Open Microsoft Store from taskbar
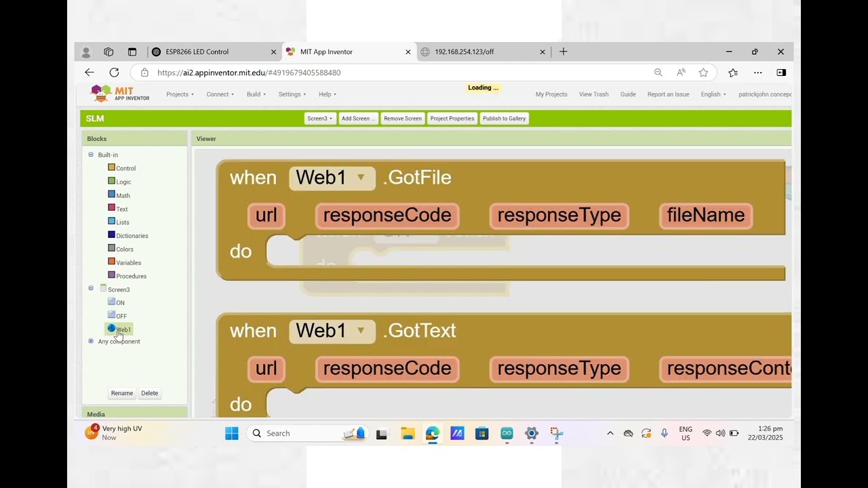 pyautogui.click(x=482, y=433)
